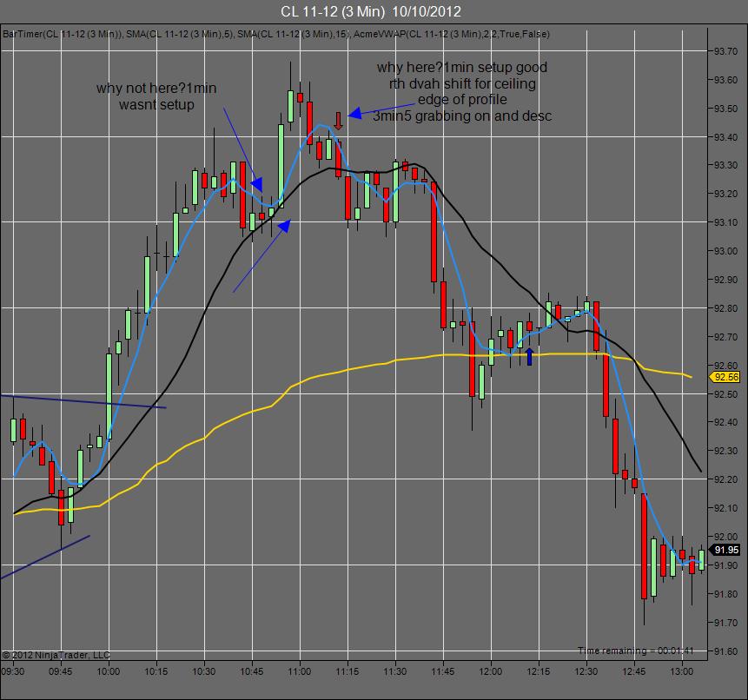Click the 92.40 price axis label
Image resolution: width=748 pixels, height=700 pixels.
tap(725, 422)
